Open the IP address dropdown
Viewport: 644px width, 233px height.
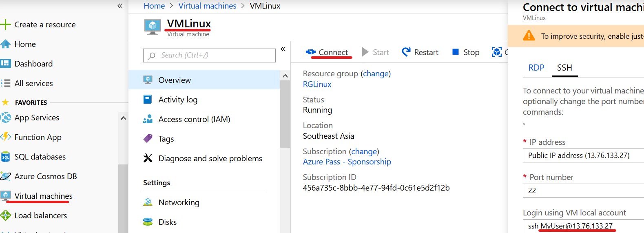click(x=583, y=155)
